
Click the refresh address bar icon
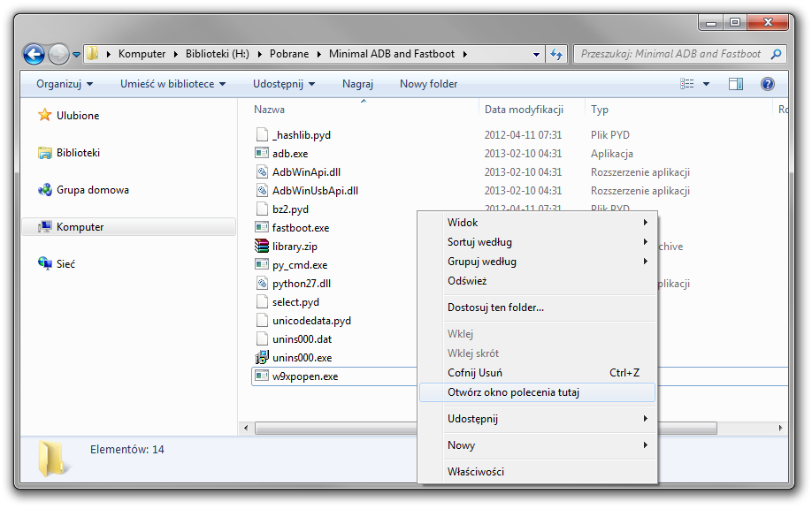[x=556, y=54]
